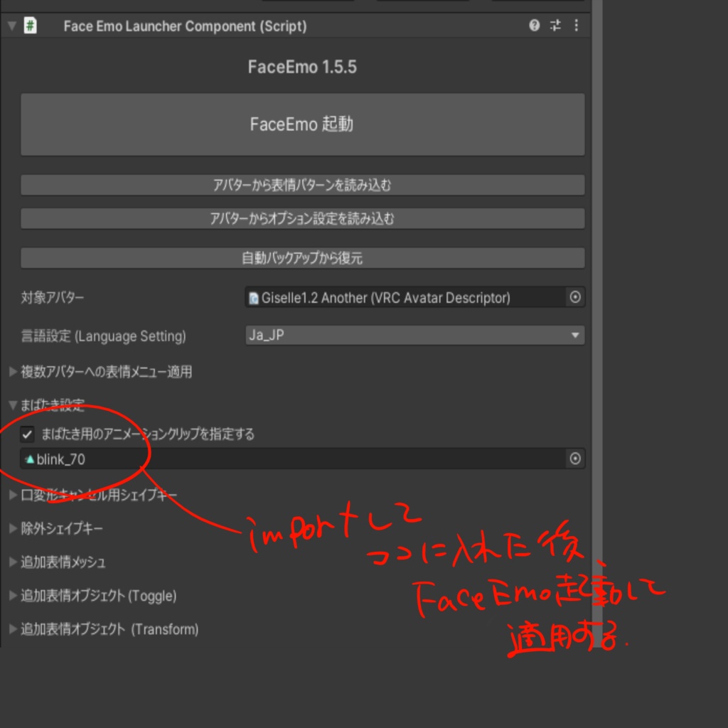
Task: Open the component help reference icon
Action: [x=534, y=25]
